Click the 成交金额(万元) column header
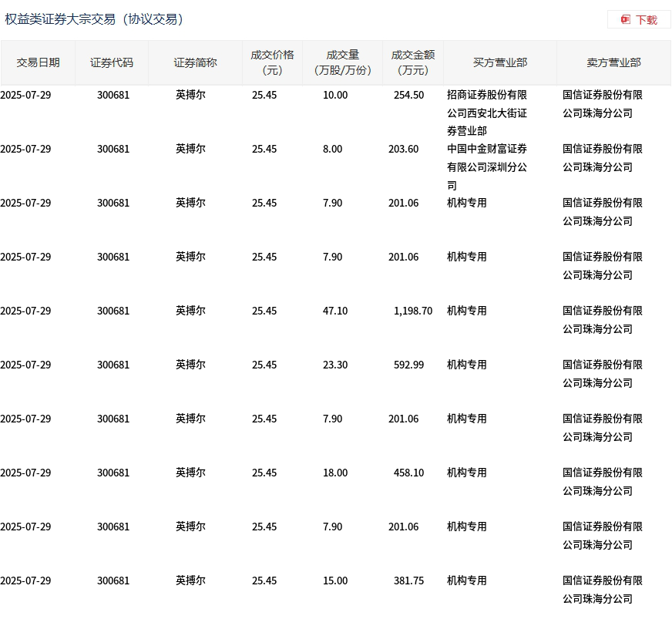Image resolution: width=672 pixels, height=626 pixels. click(413, 62)
